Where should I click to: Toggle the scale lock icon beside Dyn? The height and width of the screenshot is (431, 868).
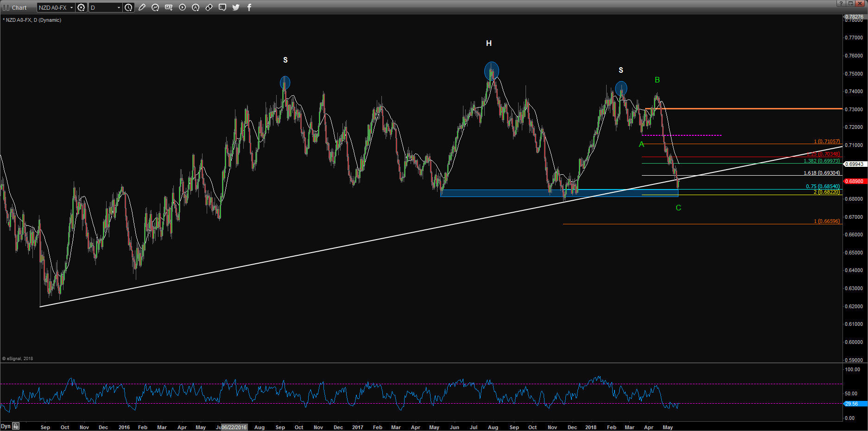(x=16, y=426)
